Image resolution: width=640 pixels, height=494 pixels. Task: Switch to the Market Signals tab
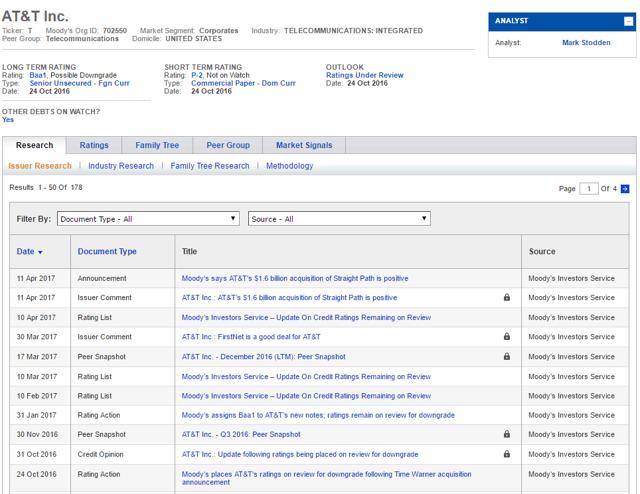pos(304,145)
